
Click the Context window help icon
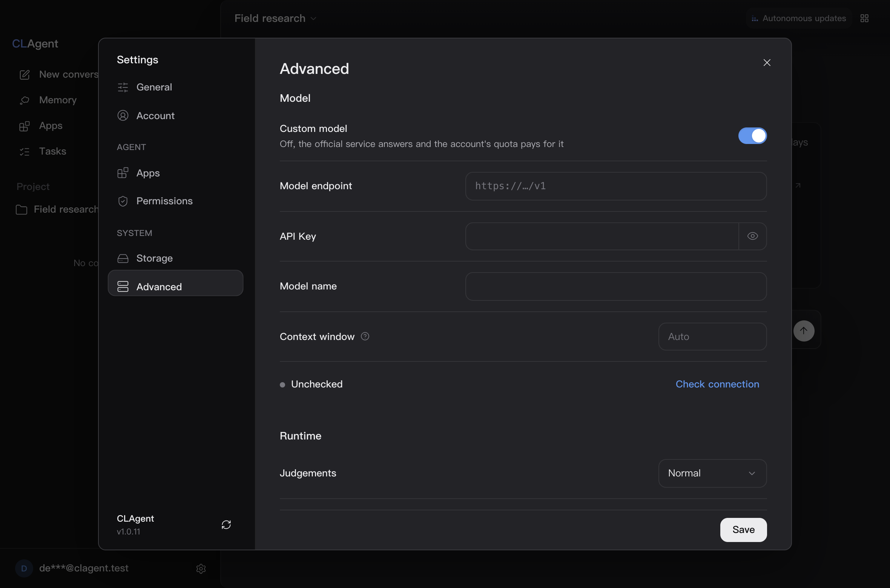click(365, 336)
